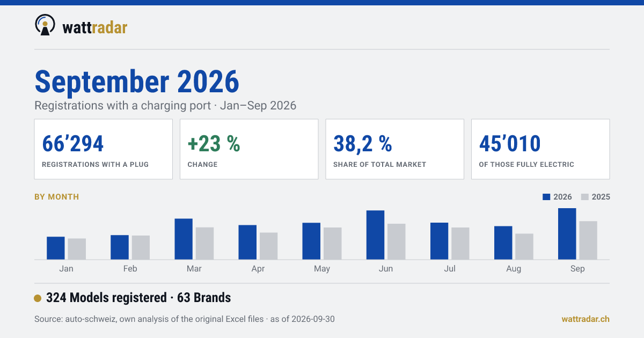Select the "September 2026" heading
Screen dimensions: 644x338
(x=137, y=82)
